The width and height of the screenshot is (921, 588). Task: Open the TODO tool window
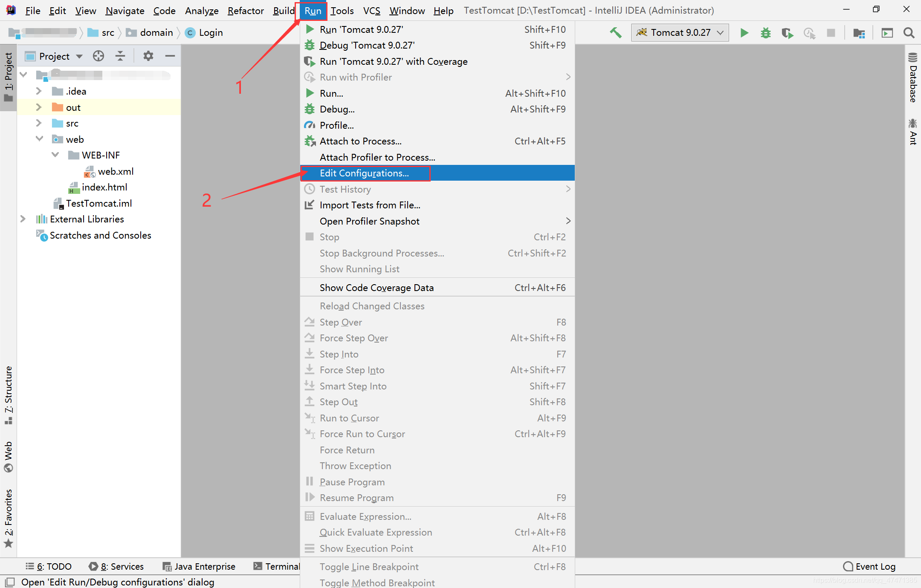tap(49, 566)
